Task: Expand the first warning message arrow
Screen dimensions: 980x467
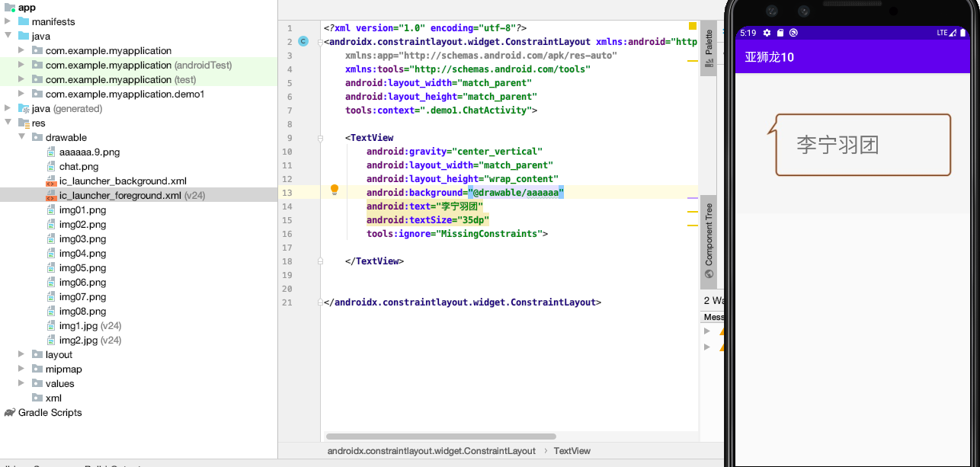Action: tap(707, 331)
